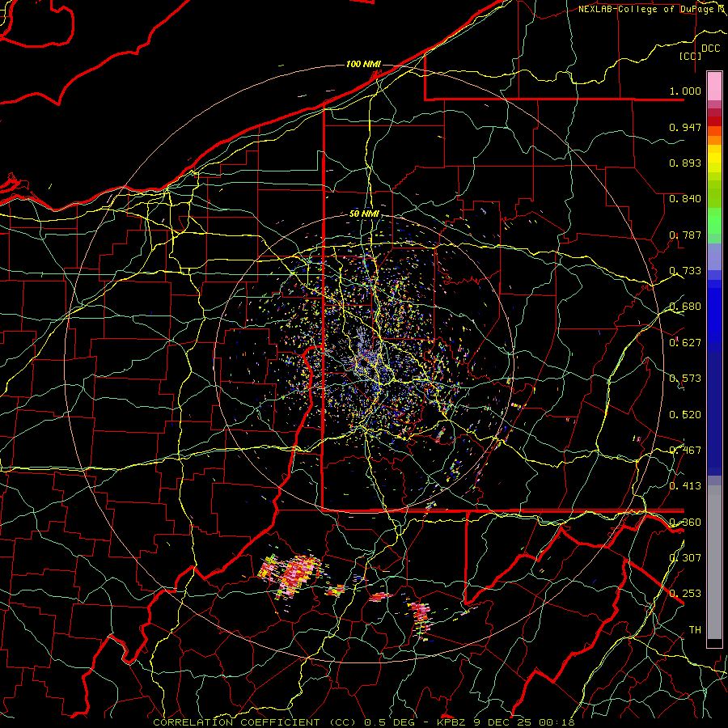Click the 0.680 scale value
Image resolution: width=728 pixels, height=728 pixels.
pyautogui.click(x=685, y=307)
